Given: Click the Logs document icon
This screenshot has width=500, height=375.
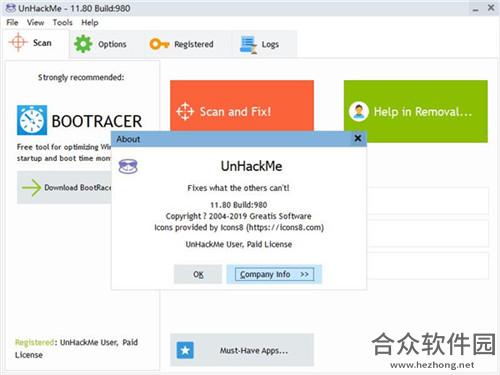Looking at the screenshot, I should (248, 45).
